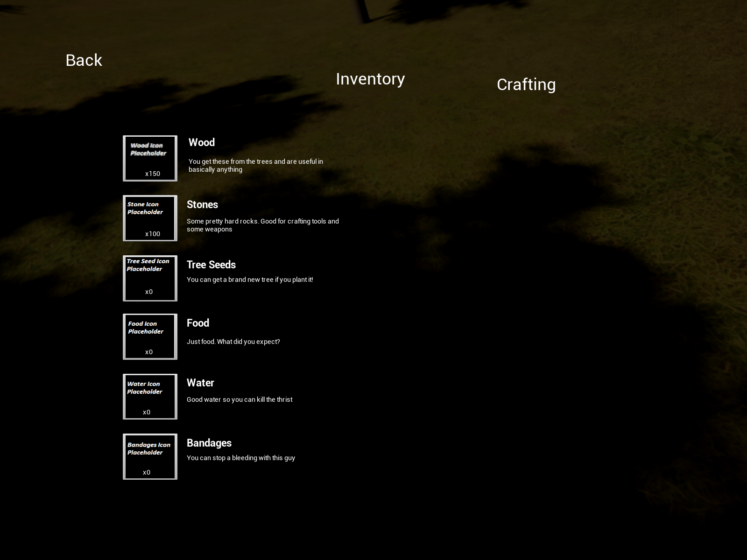This screenshot has height=560, width=747.
Task: Click the Stone icon placeholder slot
Action: (x=150, y=218)
